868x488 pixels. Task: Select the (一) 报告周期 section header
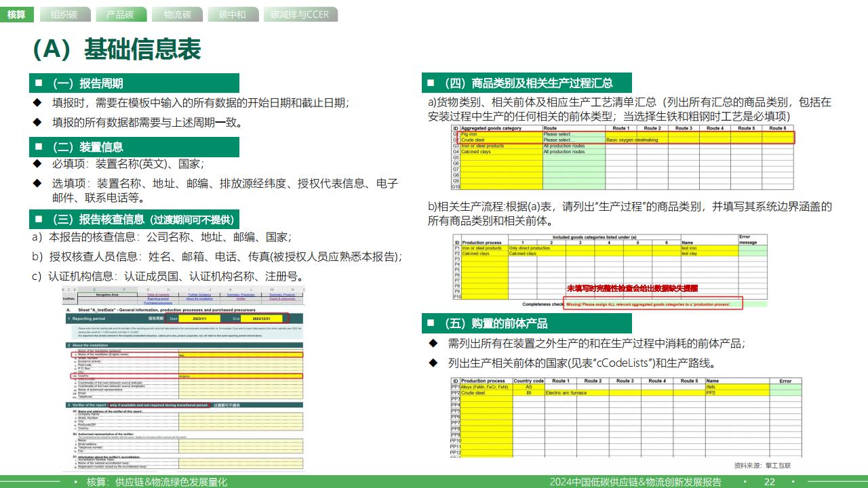134,83
